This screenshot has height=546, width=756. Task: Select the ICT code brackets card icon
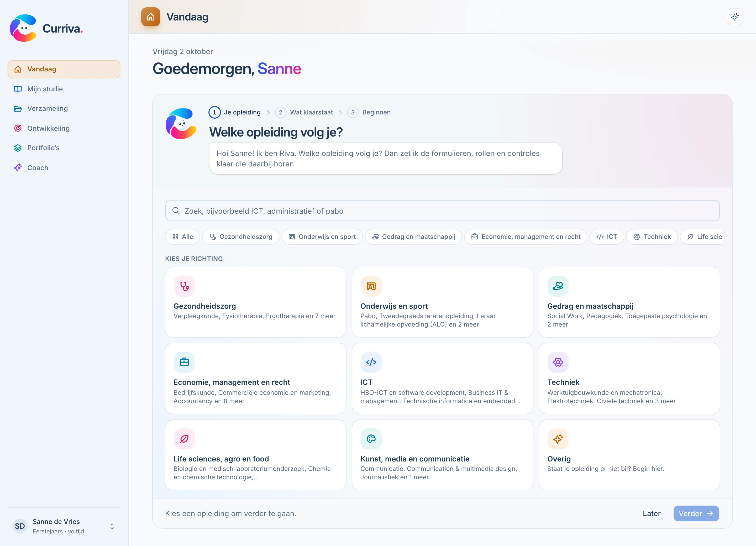coord(371,362)
